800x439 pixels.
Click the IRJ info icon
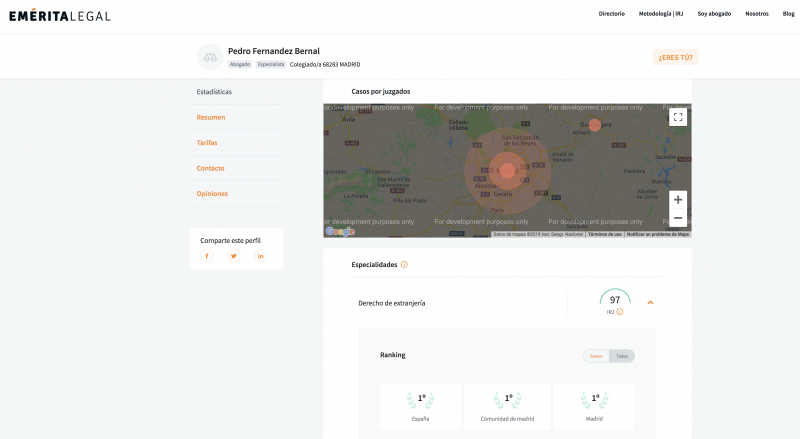click(x=619, y=312)
